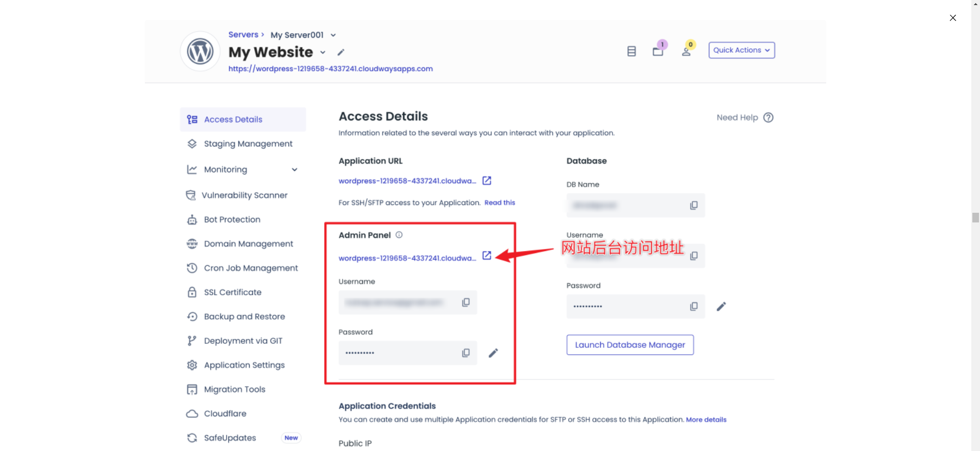Viewport: 980px width, 451px height.
Task: Click the Admin Panel username field
Action: pos(408,303)
